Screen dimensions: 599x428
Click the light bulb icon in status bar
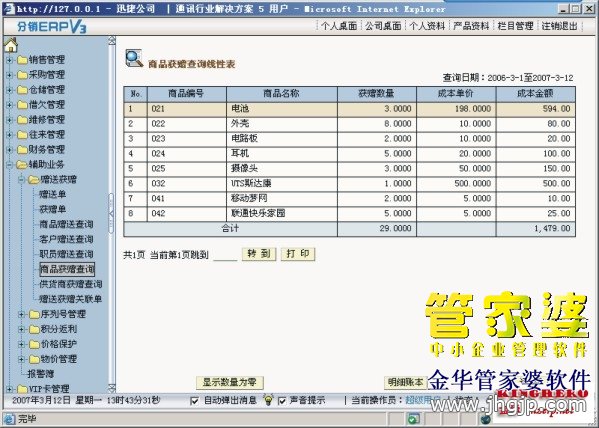pos(269,400)
